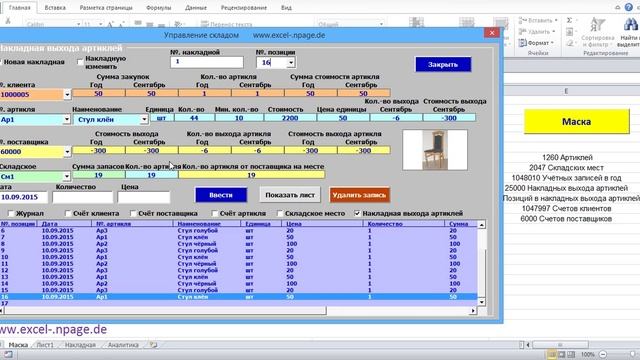This screenshot has height=360, width=640.
Task: Enable the Счёт артикля checkbox
Action: tap(215, 213)
